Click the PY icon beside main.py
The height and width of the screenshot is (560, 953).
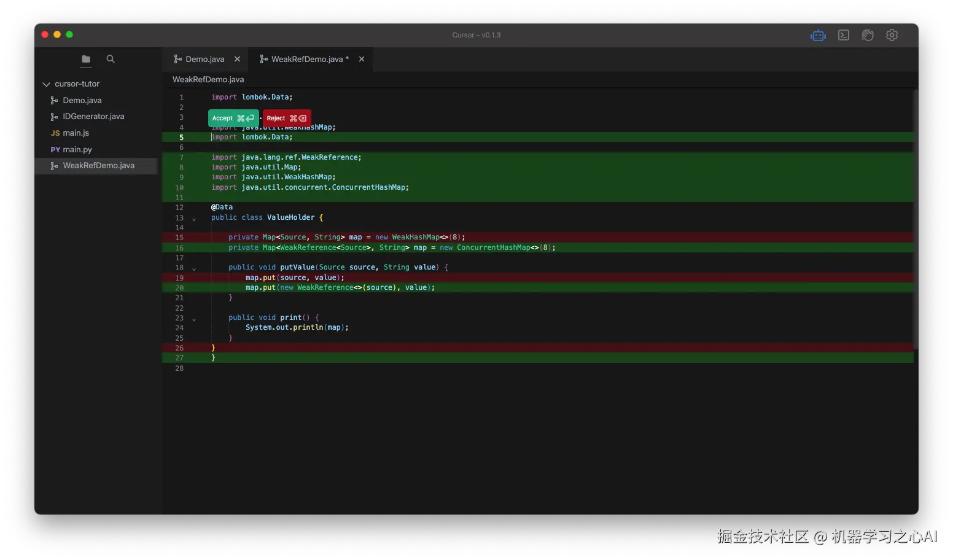pos(55,149)
